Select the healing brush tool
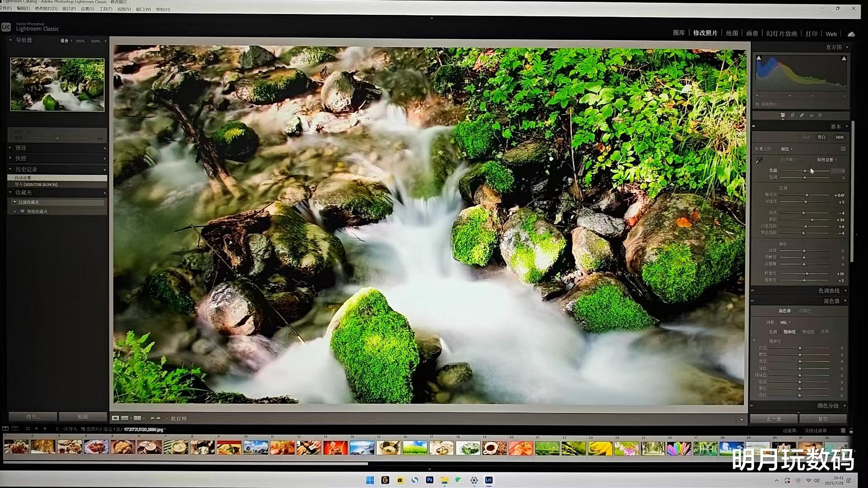Screen dimensions: 868x488 (x=802, y=116)
